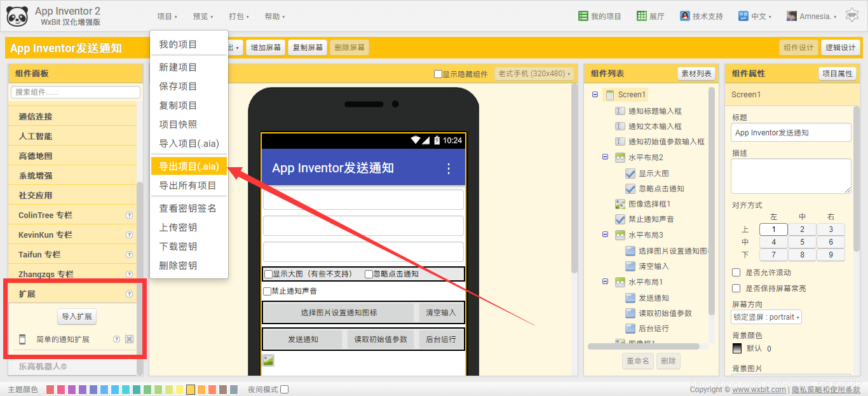Toggle 夜间模式 checkbox
The width and height of the screenshot is (868, 396).
tap(284, 389)
